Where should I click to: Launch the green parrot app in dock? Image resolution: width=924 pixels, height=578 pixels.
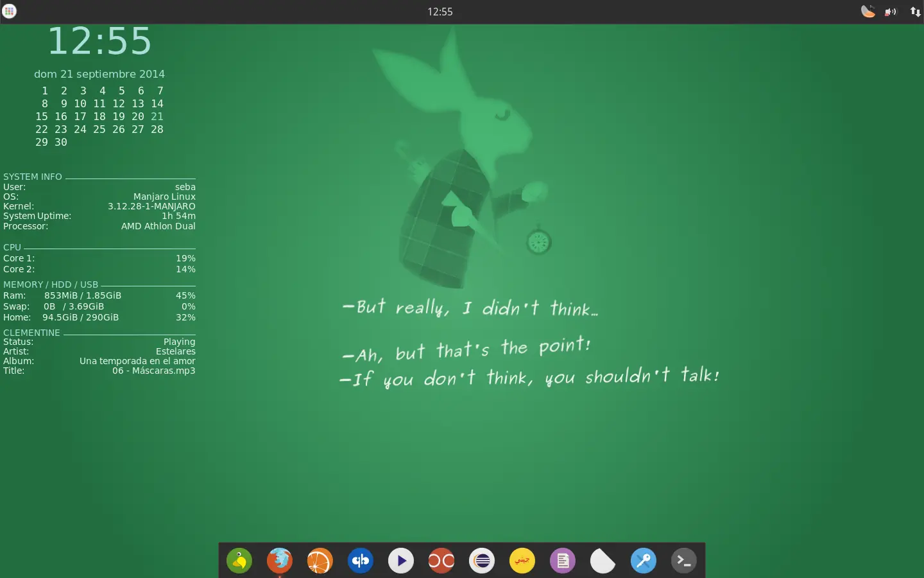point(239,561)
